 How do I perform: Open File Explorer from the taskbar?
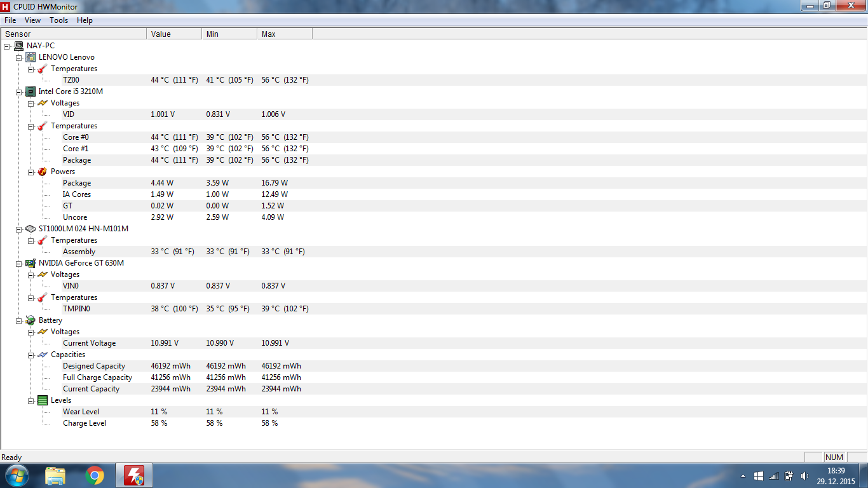(x=55, y=476)
